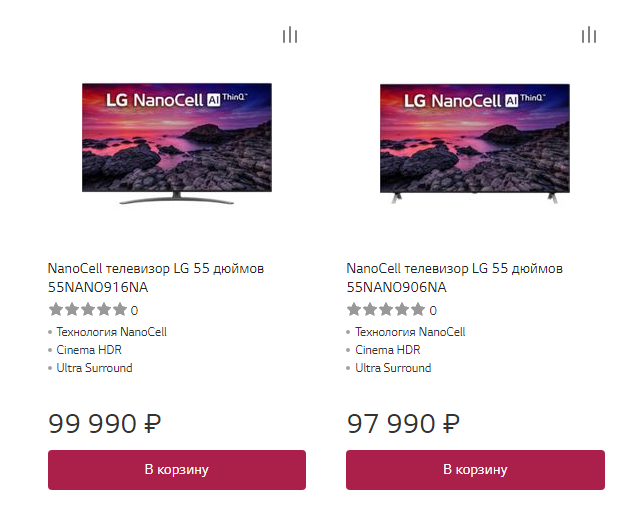Select "Технология NanoCell" feature under 55NANO916NA
624x507 pixels.
(x=111, y=332)
